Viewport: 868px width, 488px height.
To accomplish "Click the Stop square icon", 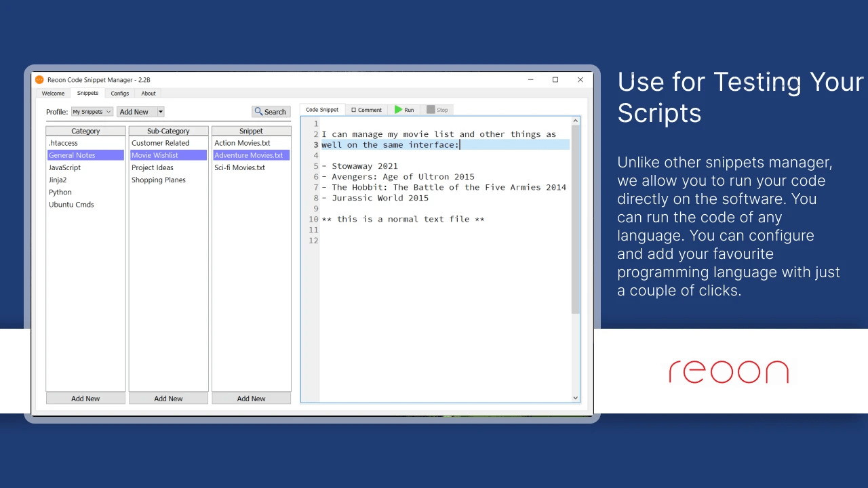I will pyautogui.click(x=431, y=110).
